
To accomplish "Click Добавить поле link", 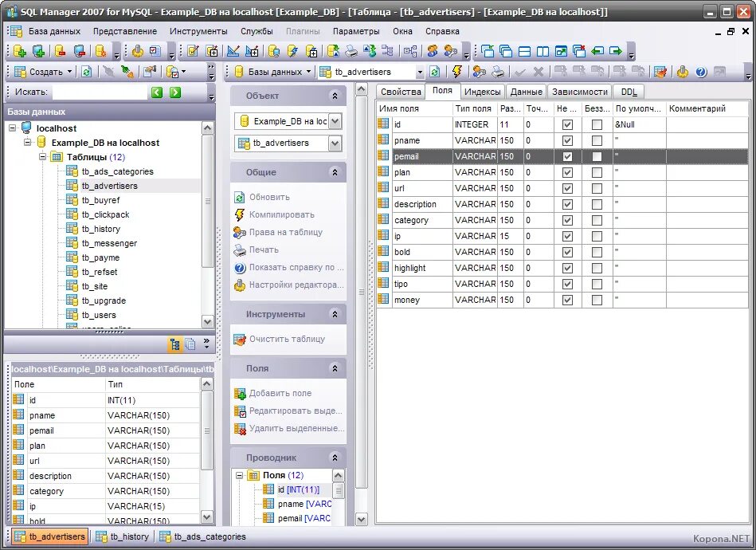I will 280,393.
